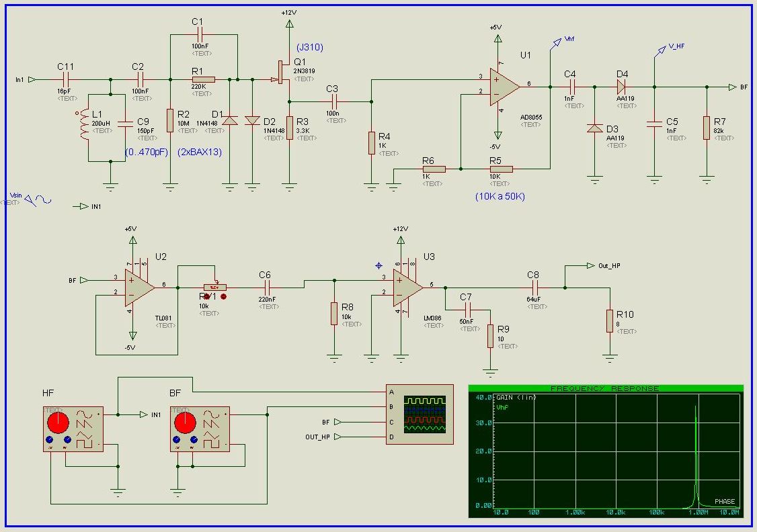Image resolution: width=757 pixels, height=532 pixels.
Task: Select diode D4 AA119 symbol
Action: pyautogui.click(x=621, y=87)
